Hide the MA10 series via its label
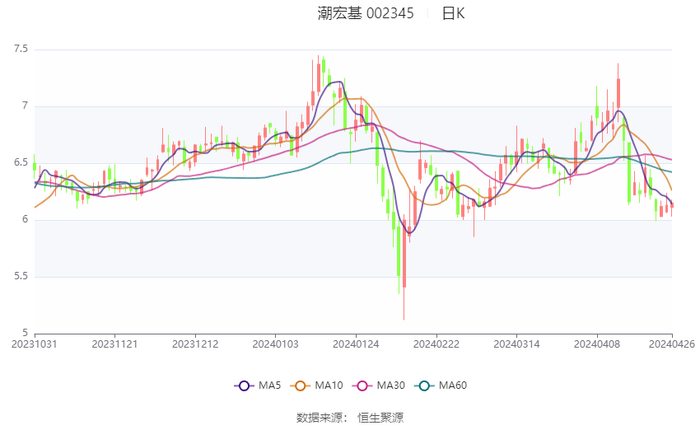 click(x=328, y=385)
